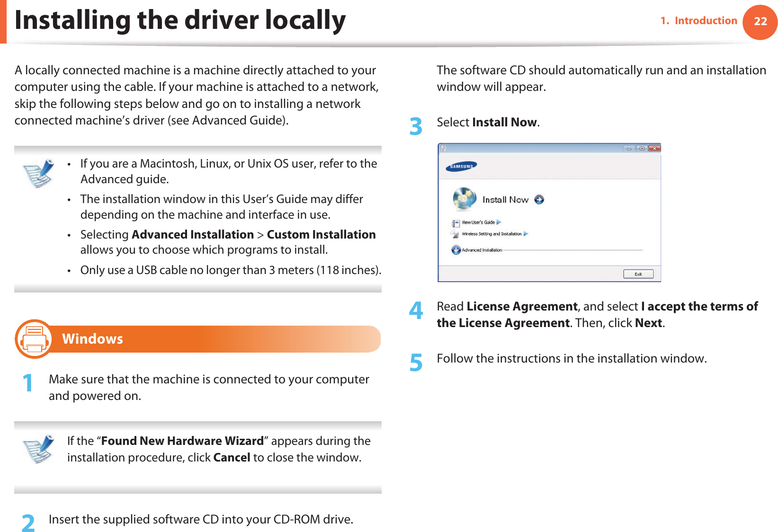The height and width of the screenshot is (532, 778).
Task: Click bold "License Agreement" in step 4
Action: (522, 306)
